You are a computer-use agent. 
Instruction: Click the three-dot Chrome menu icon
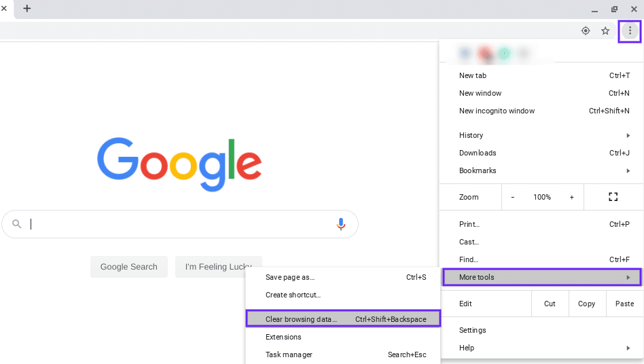click(630, 31)
